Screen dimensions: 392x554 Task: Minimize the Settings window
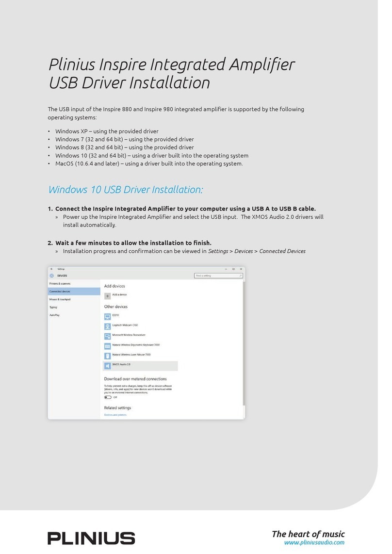pos(226,269)
